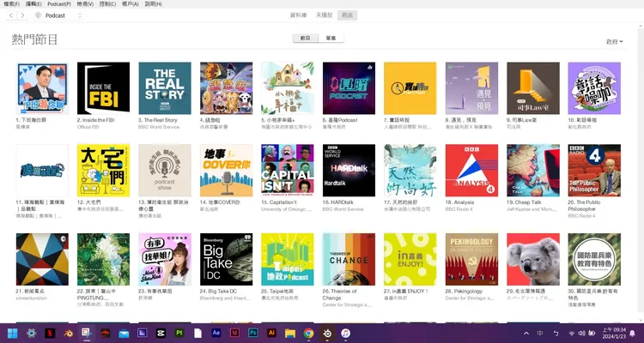Launch After Effects from the taskbar
644x343 pixels.
tap(216, 334)
